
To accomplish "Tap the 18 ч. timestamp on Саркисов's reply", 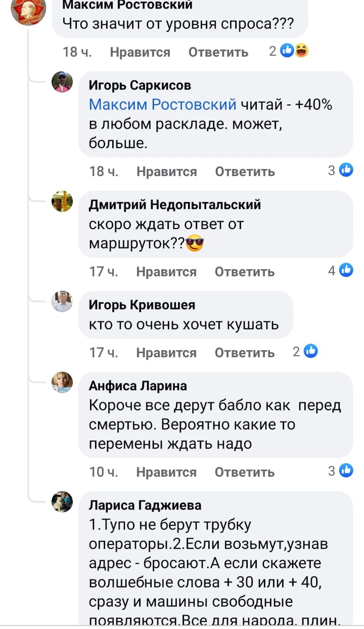I will point(104,172).
